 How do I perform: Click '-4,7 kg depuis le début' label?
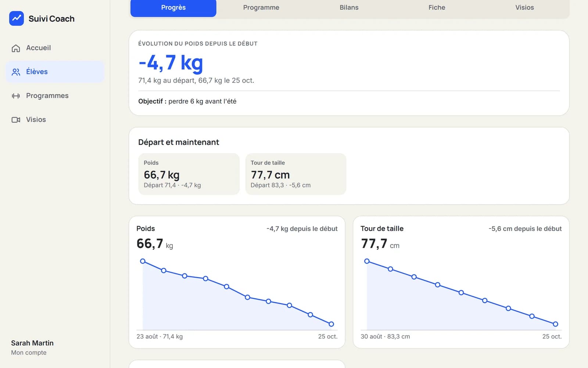click(x=302, y=229)
